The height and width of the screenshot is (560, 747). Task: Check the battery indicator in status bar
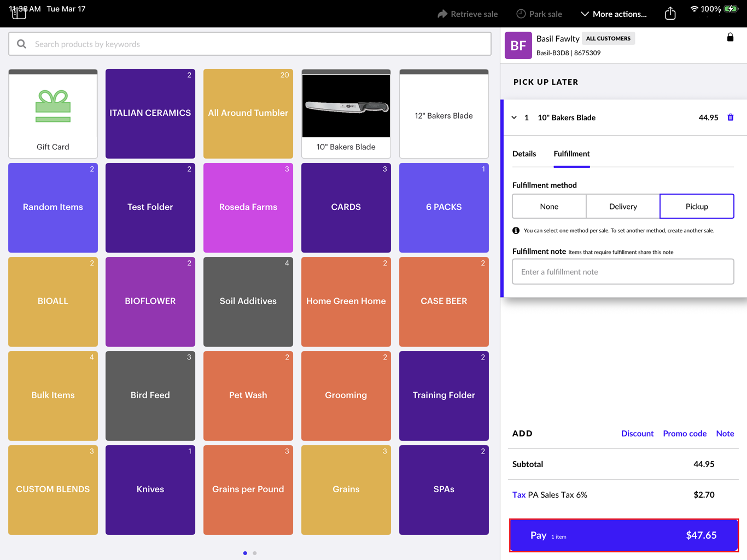(731, 9)
